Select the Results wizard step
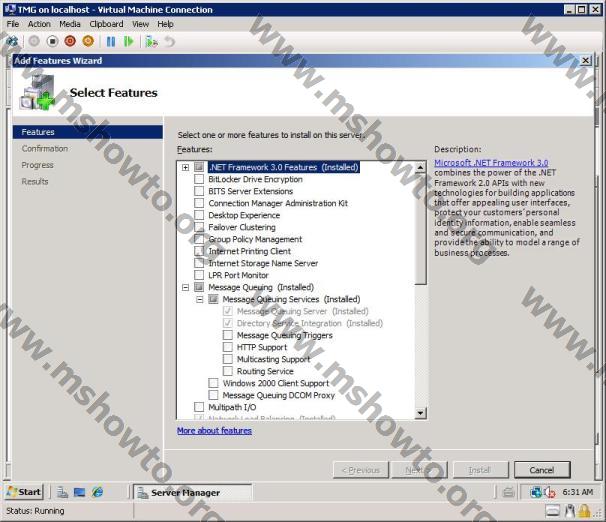 pos(35,182)
